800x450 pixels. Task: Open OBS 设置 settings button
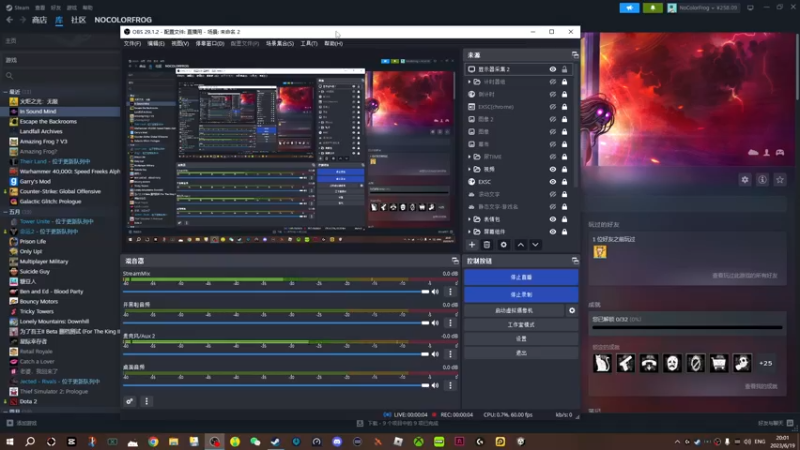(x=521, y=339)
